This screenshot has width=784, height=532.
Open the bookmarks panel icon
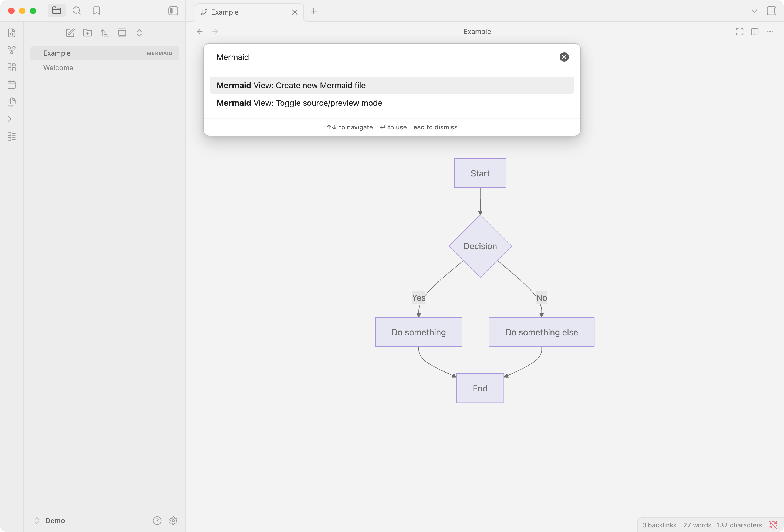coord(96,11)
